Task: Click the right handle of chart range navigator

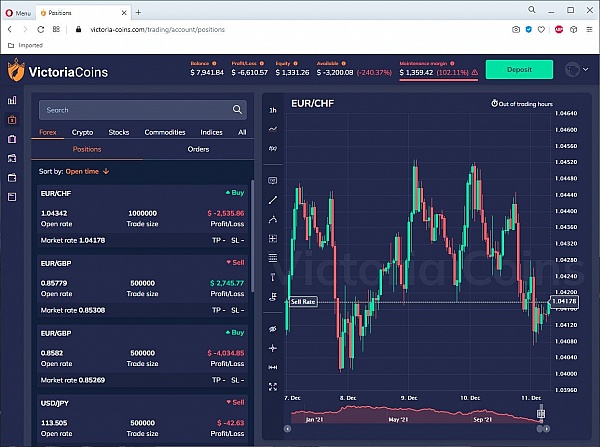Action: tap(547, 429)
